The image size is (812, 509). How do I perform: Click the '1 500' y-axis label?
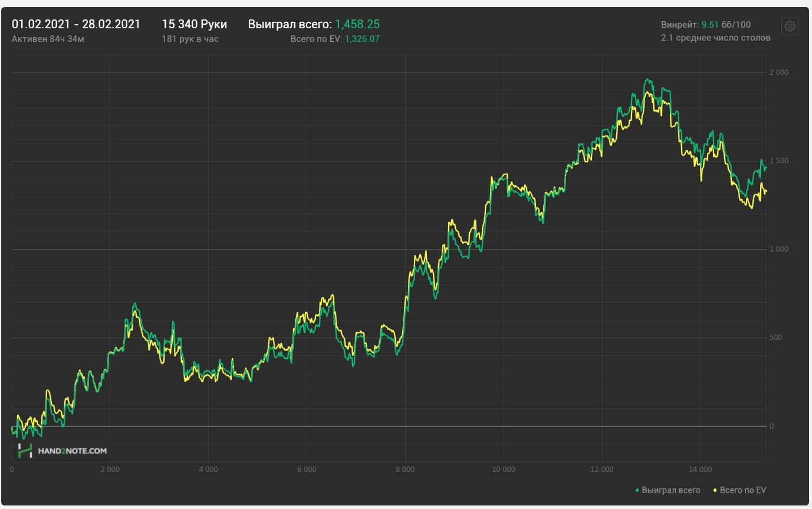tap(778, 161)
